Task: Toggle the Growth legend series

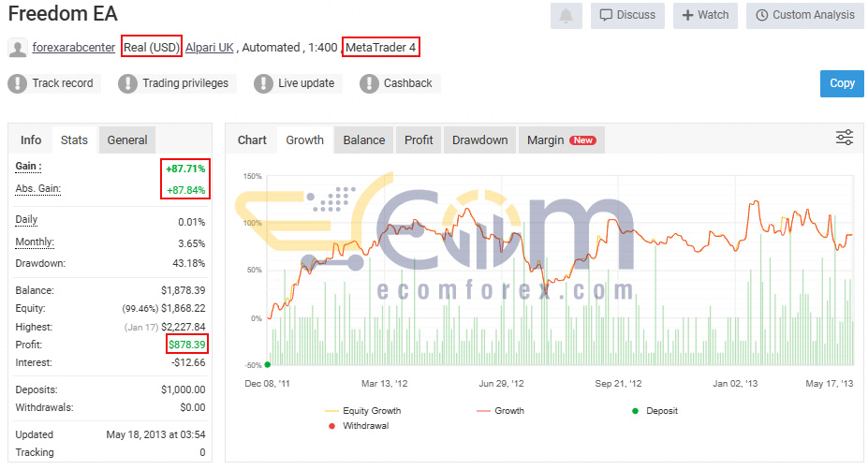Action: 500,411
